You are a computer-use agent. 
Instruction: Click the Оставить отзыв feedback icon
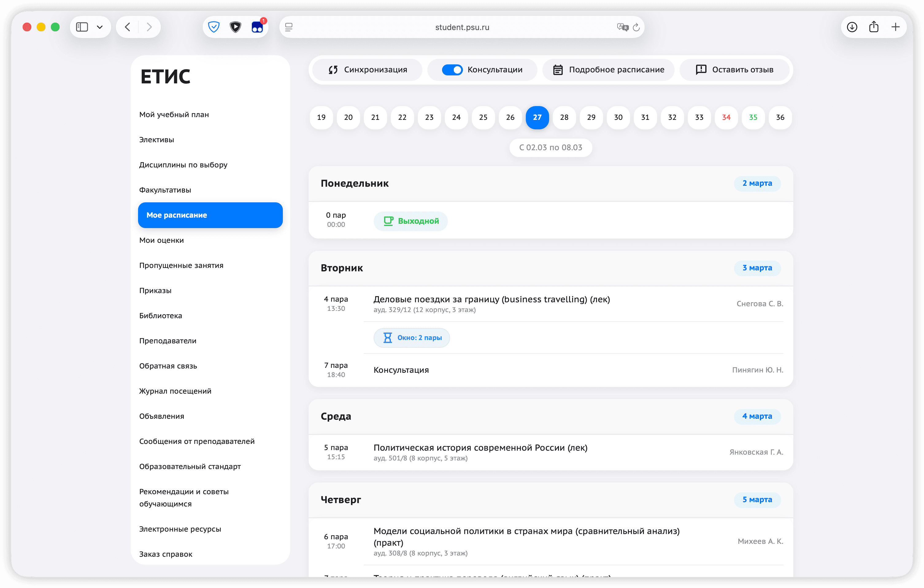pyautogui.click(x=701, y=69)
